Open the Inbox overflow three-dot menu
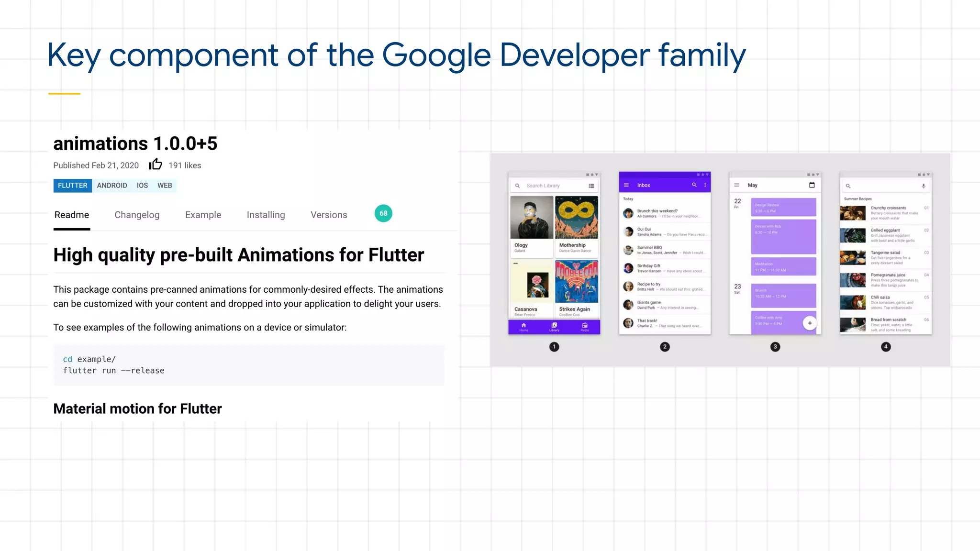The image size is (980, 551). pyautogui.click(x=705, y=185)
